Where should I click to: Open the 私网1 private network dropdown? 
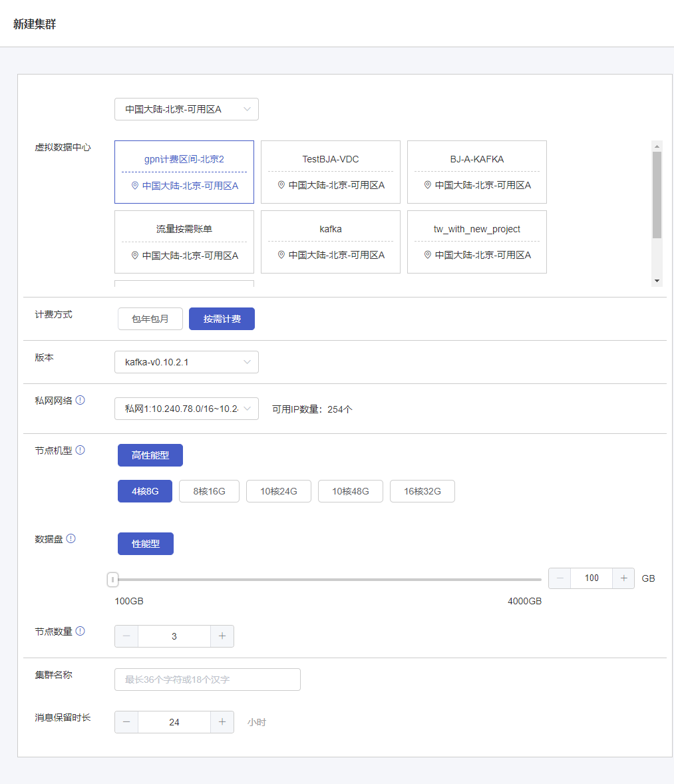click(x=186, y=409)
